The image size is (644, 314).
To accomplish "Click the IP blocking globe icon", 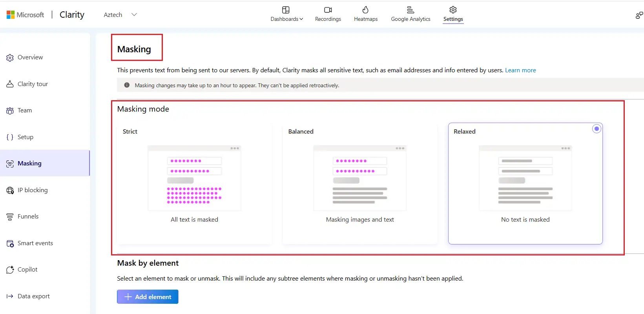I will pos(10,190).
